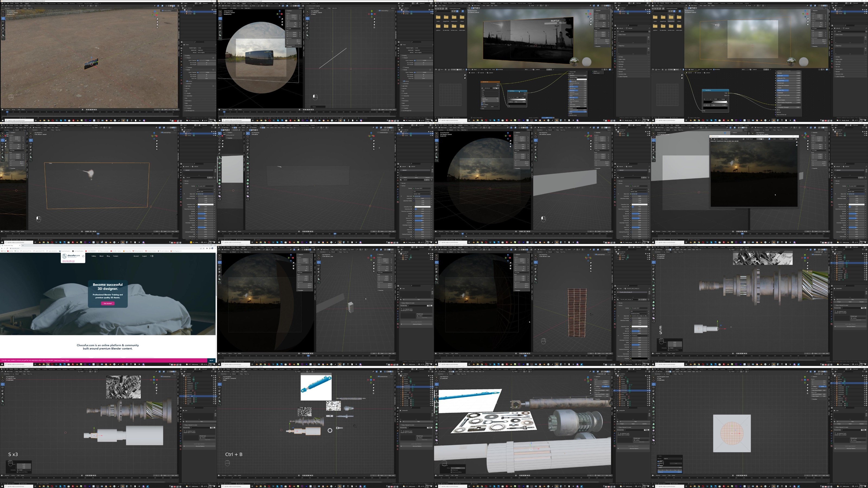Image resolution: width=868 pixels, height=488 pixels.
Task: Open the Color Space sRGB dropdown
Action: (x=495, y=107)
